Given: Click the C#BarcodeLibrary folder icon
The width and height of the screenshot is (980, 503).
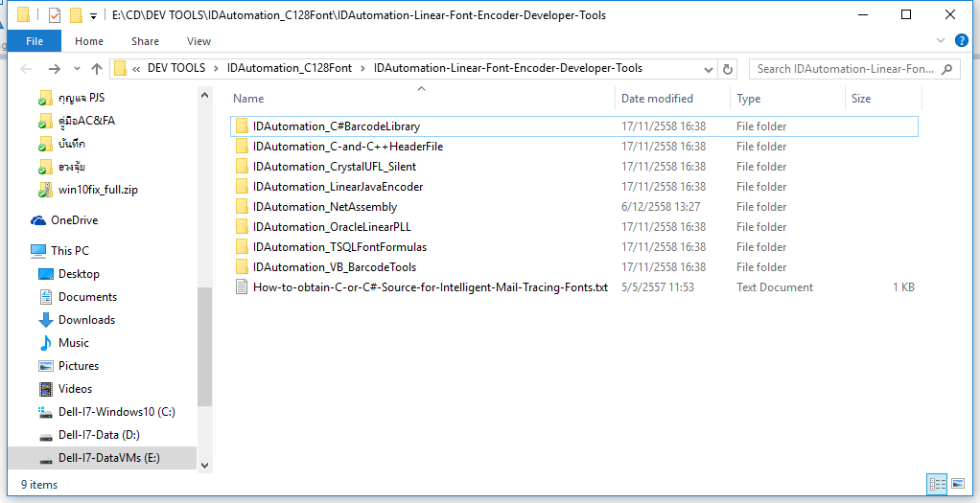Looking at the screenshot, I should coord(242,126).
